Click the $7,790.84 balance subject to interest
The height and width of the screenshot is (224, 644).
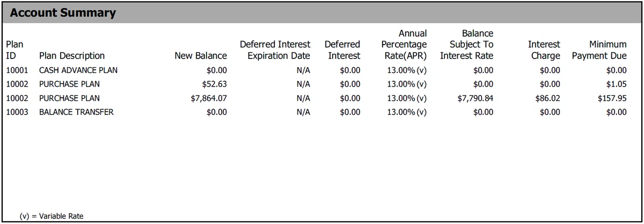tap(475, 98)
